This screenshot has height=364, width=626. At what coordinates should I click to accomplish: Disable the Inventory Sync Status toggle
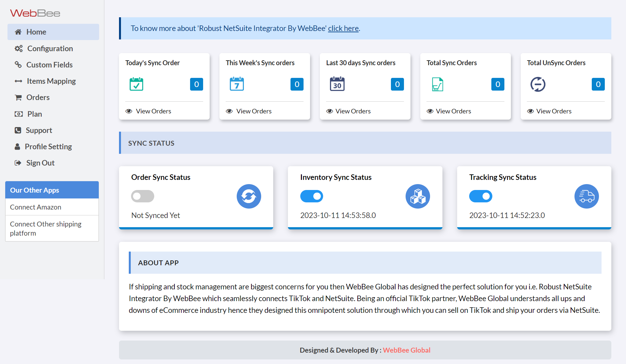(312, 196)
